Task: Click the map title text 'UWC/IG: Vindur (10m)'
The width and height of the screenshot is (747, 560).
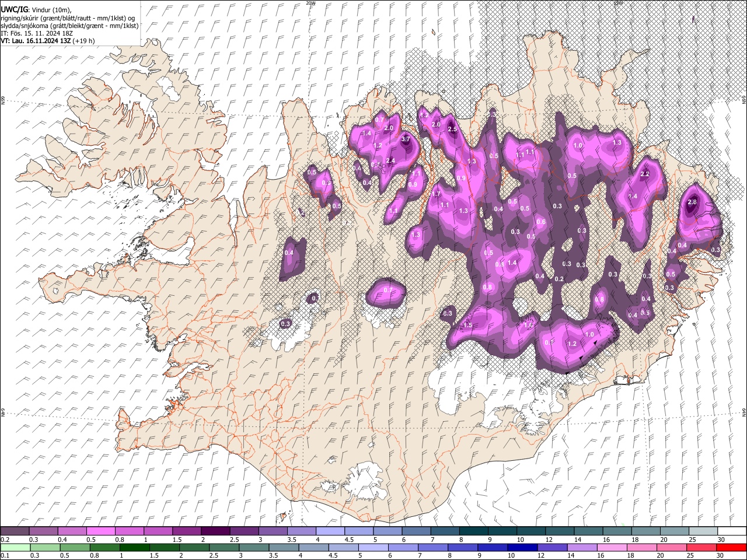Action: tap(36, 10)
